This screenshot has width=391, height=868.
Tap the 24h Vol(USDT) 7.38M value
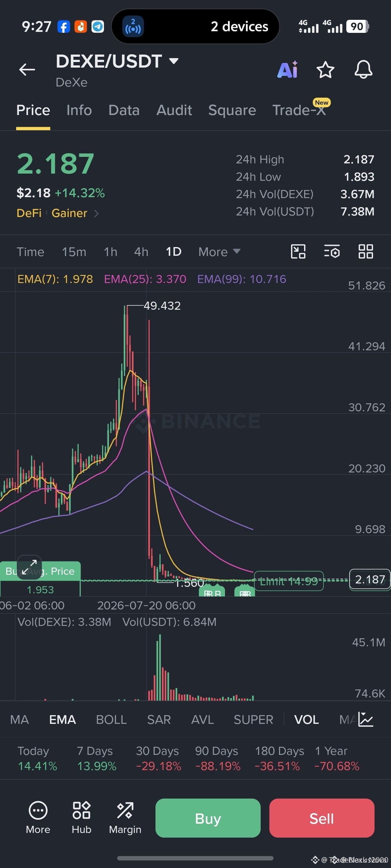pyautogui.click(x=357, y=212)
